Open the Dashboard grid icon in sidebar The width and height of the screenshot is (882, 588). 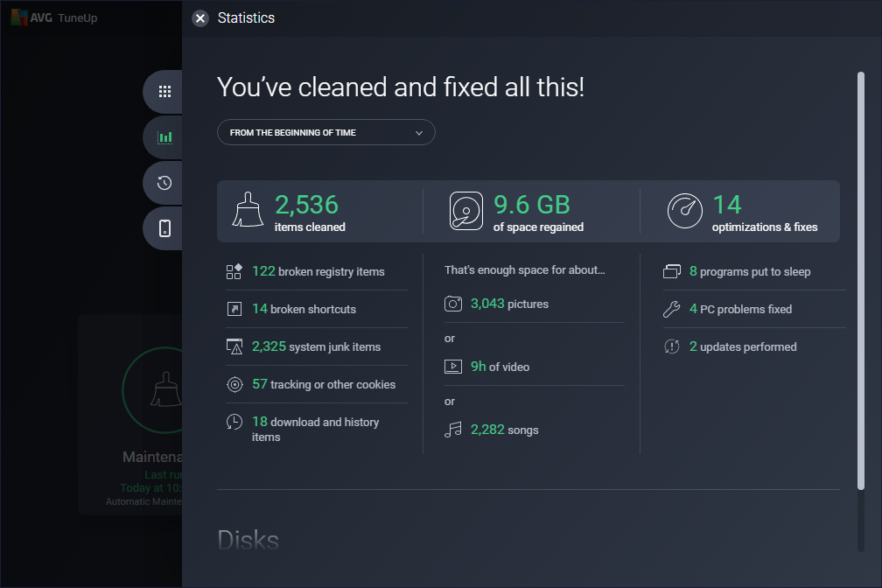coord(163,91)
